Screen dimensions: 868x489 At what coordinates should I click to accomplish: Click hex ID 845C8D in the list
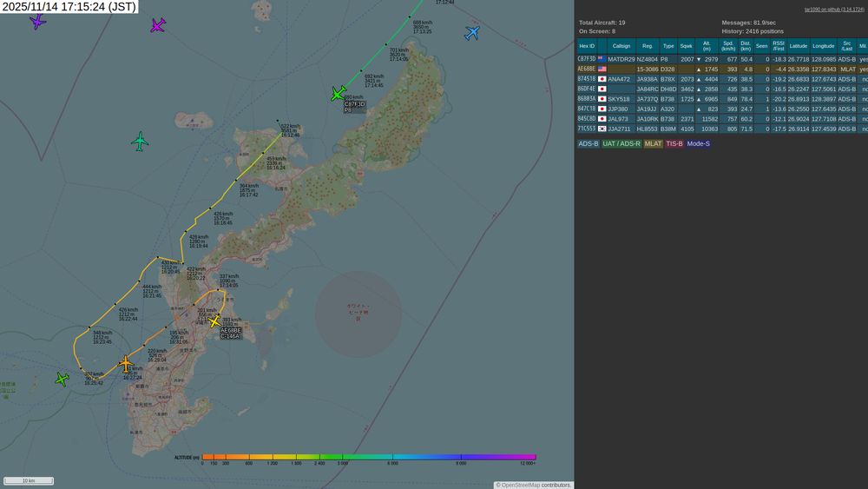(x=586, y=119)
